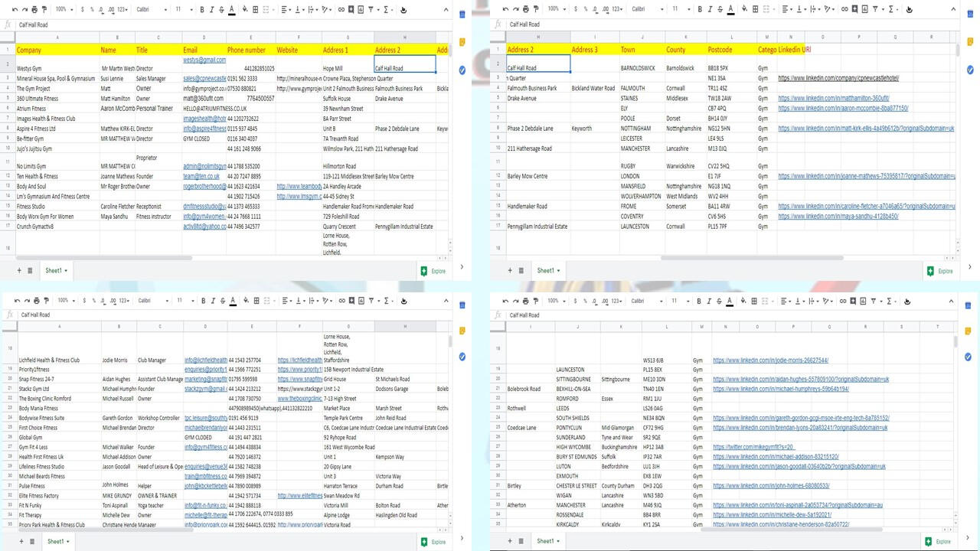
Task: Open text wrapping dropdown in the bottom-right spreadsheet
Action: click(x=814, y=301)
